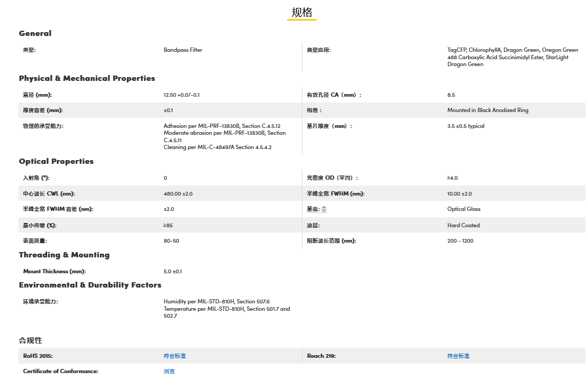Select the Physical & Mechanical Properties heading
The height and width of the screenshot is (380, 588).
(x=87, y=78)
